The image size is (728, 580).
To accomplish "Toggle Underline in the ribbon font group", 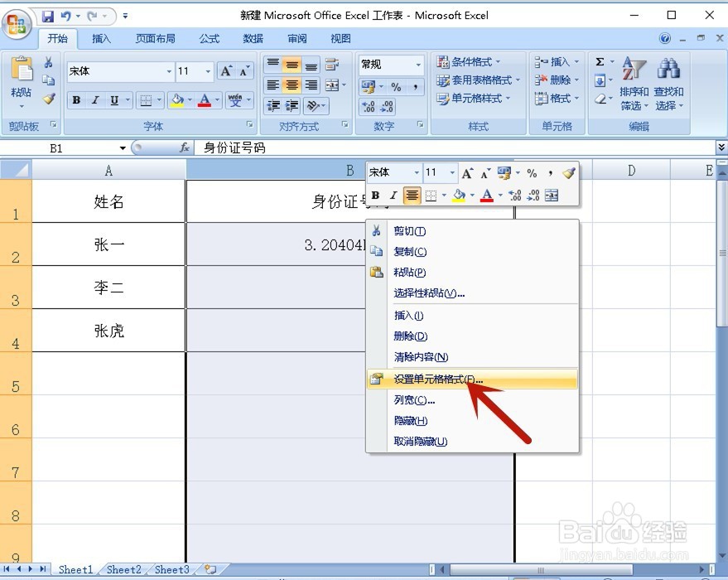I will coord(114,99).
